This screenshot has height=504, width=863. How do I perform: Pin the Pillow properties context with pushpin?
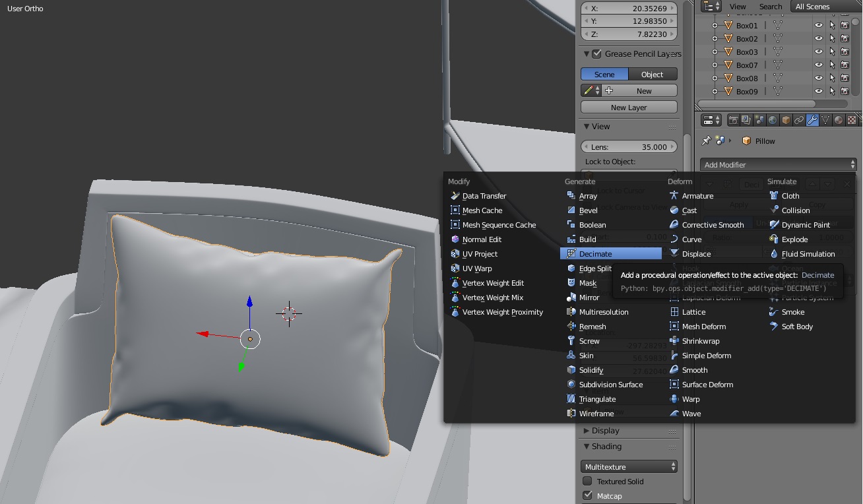(x=705, y=140)
